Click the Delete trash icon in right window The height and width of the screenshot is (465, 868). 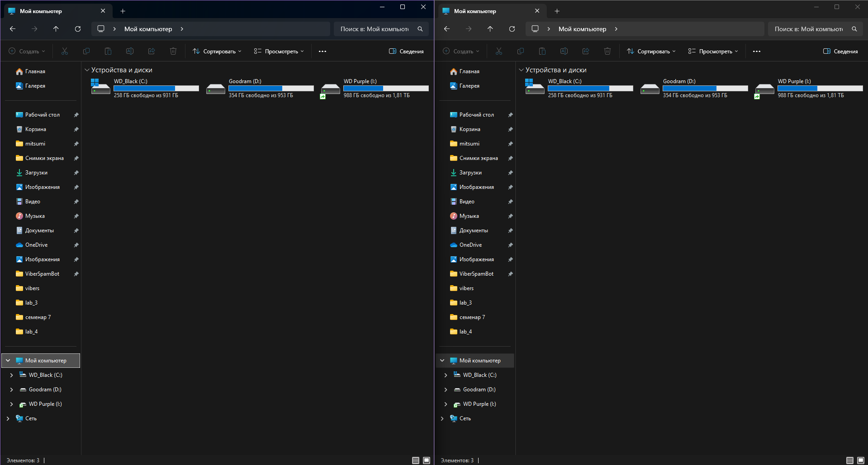point(607,52)
